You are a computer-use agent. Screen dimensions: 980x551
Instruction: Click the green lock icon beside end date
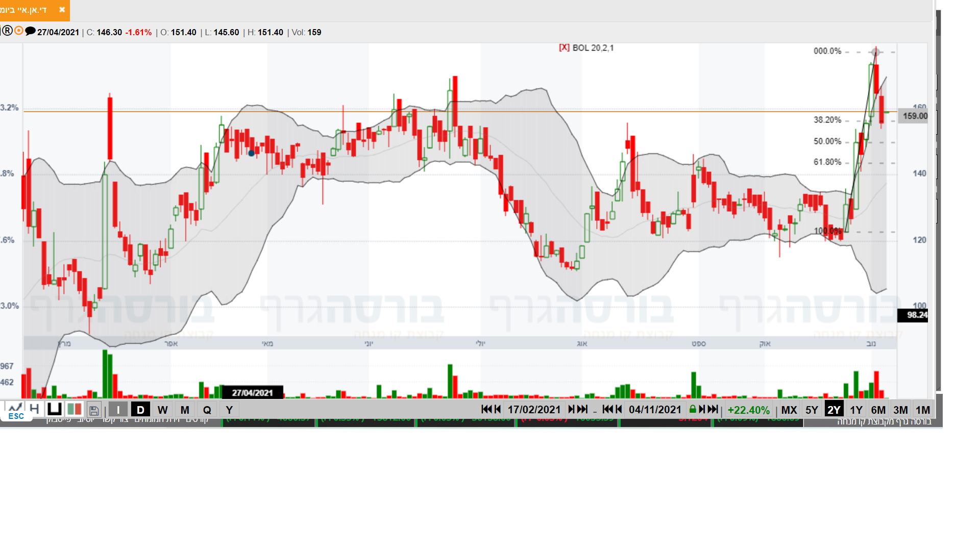[x=693, y=409]
